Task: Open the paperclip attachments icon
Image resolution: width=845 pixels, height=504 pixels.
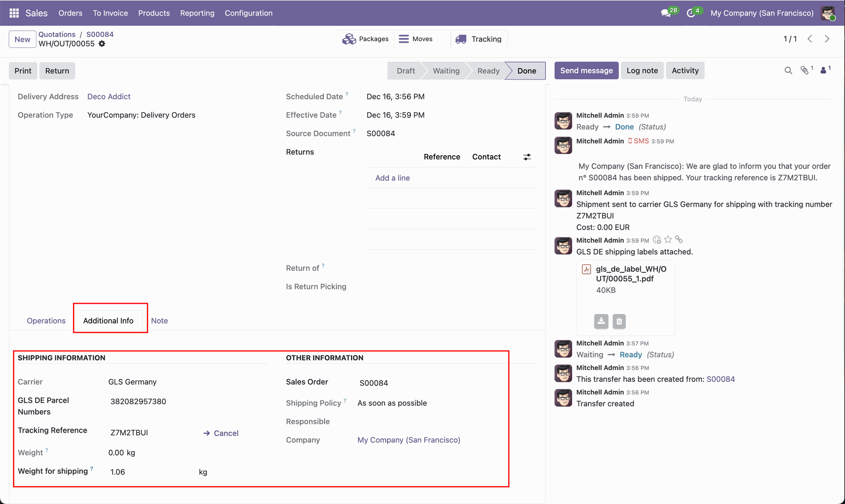Action: coord(805,70)
